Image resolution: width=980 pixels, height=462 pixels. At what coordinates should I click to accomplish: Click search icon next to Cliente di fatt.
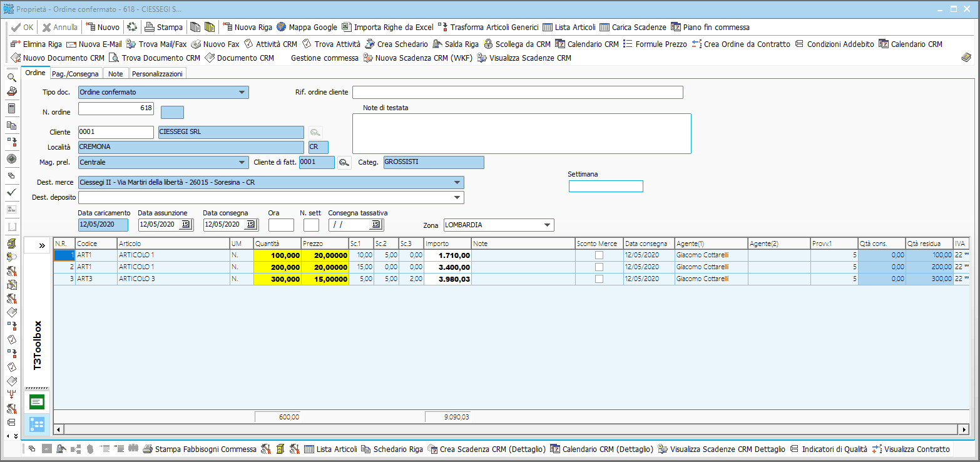[x=344, y=163]
